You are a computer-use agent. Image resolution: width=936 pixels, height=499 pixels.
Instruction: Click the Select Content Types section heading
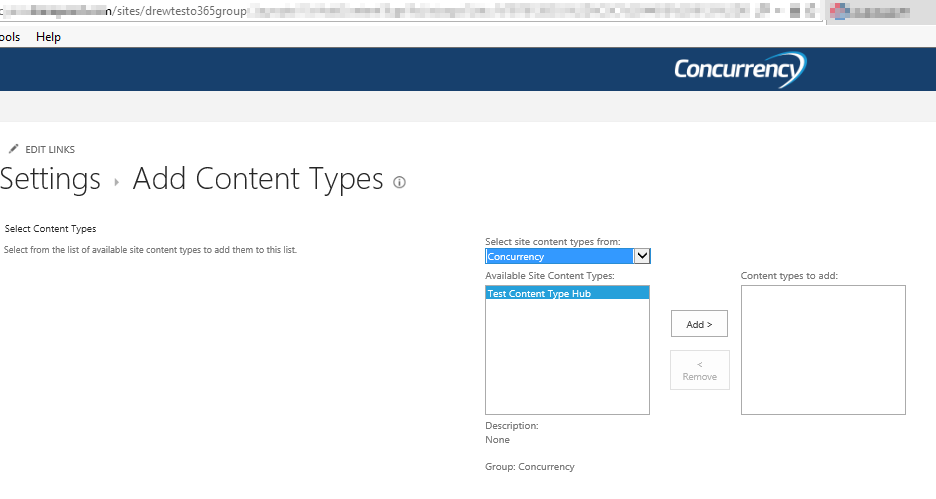50,229
